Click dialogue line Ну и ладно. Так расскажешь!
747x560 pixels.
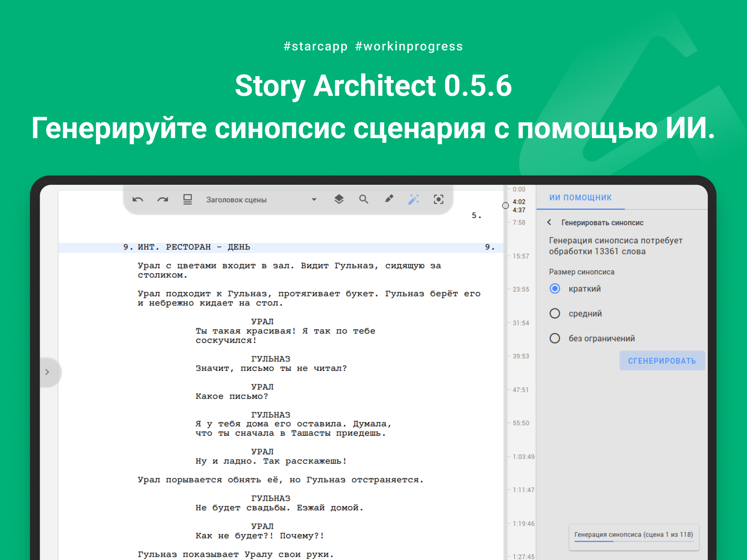tap(271, 461)
